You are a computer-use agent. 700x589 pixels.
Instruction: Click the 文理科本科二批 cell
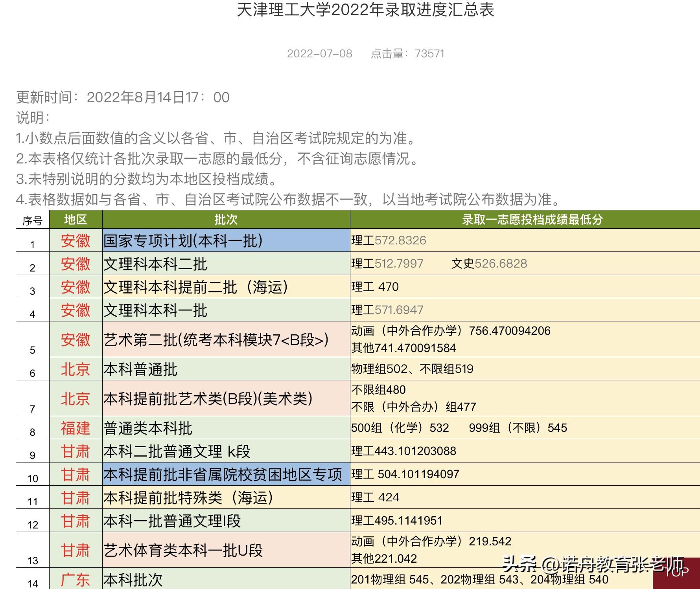click(x=226, y=264)
